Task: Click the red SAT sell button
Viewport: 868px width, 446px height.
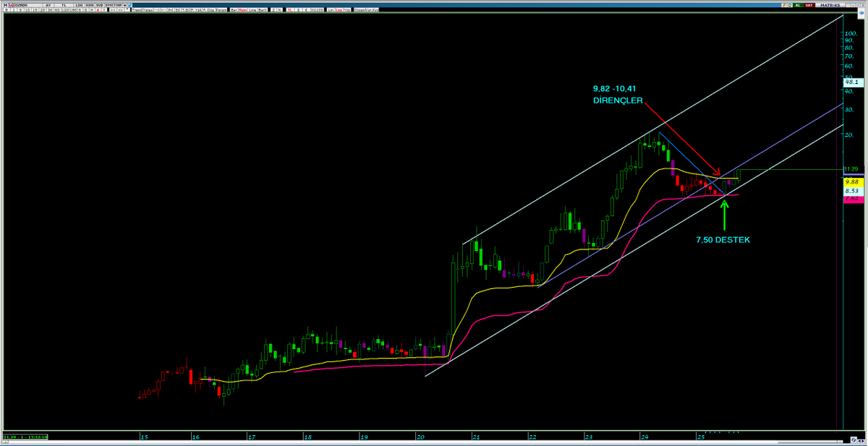Action: point(809,5)
